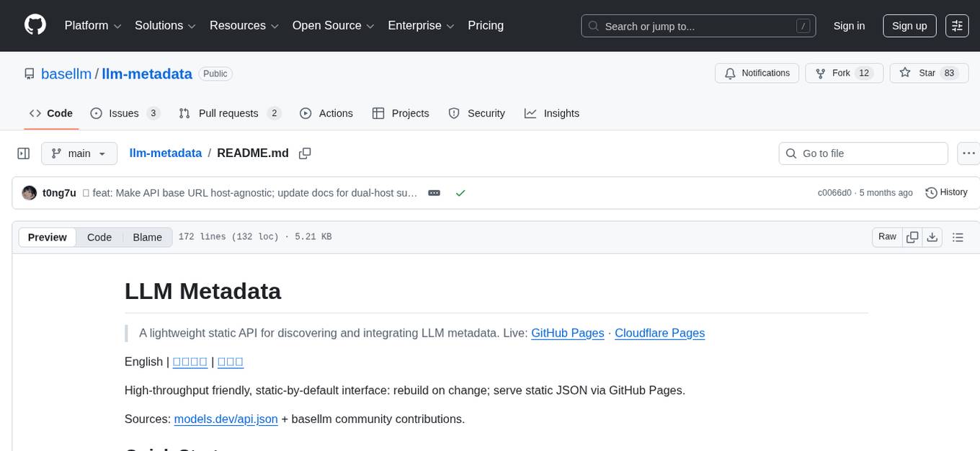Open the commit message details ellipsis
This screenshot has height=451, width=980.
pos(434,192)
